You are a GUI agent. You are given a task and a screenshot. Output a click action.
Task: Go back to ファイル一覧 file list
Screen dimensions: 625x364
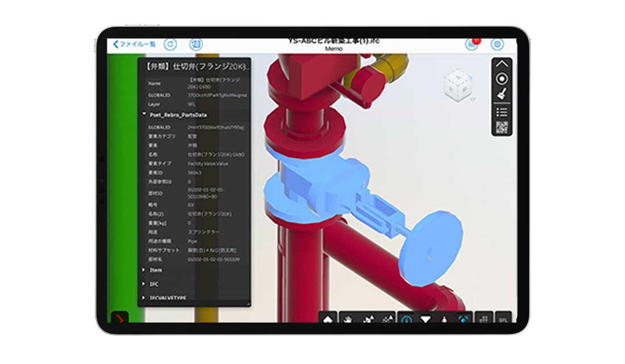tap(134, 44)
